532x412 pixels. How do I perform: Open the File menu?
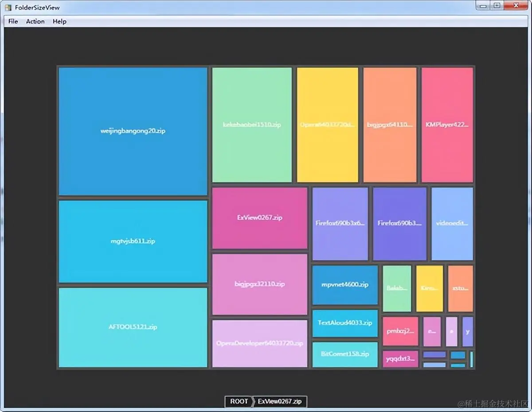tap(13, 21)
